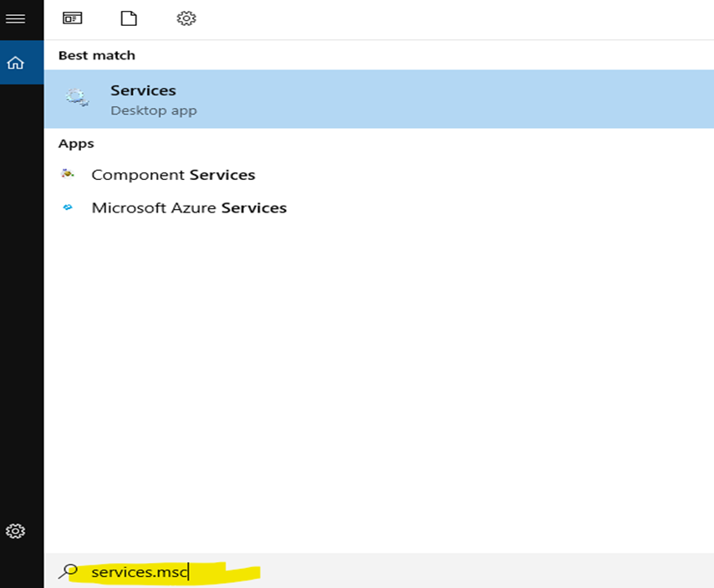This screenshot has width=714, height=588.
Task: Open the settings gear in the left sidebar
Action: [15, 531]
